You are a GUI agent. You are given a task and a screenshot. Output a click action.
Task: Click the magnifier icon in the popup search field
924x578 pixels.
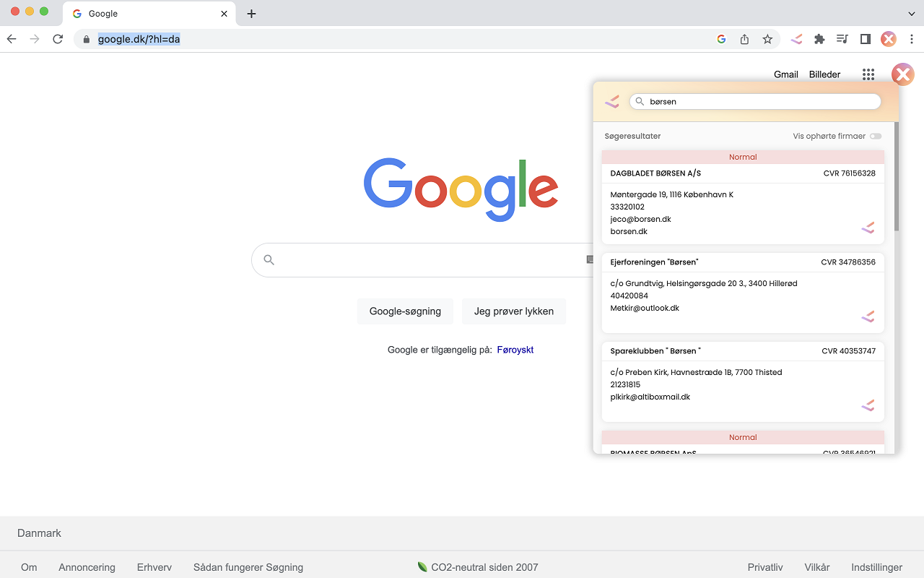640,101
